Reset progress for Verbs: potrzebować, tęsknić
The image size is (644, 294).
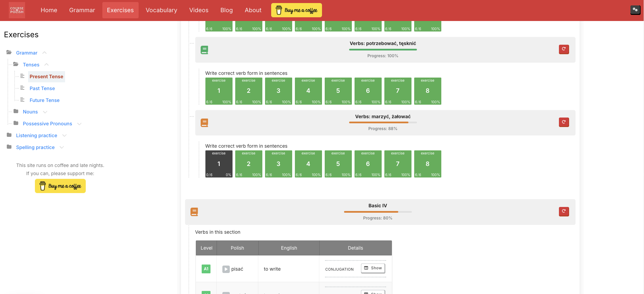(564, 49)
